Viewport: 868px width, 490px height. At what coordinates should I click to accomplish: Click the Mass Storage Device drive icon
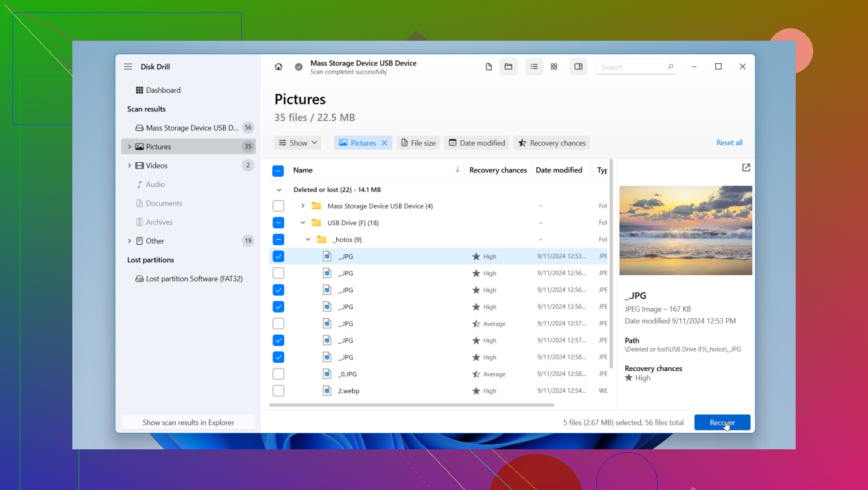tap(139, 128)
